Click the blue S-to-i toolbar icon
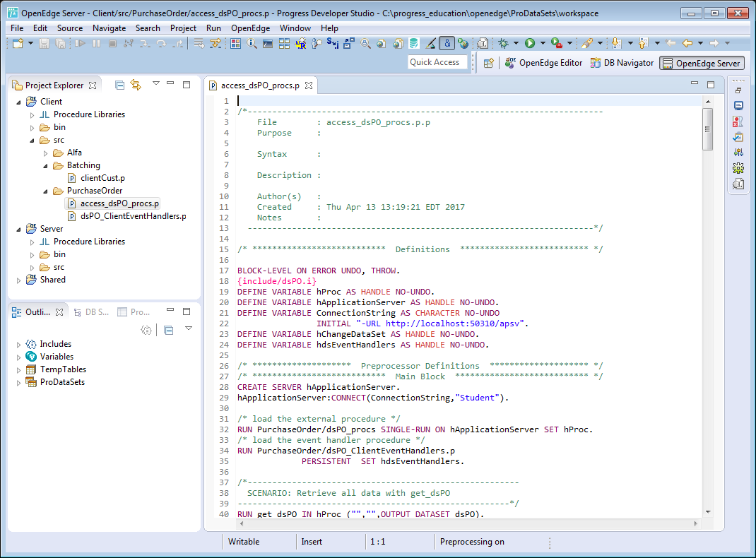756x558 pixels. [x=333, y=43]
